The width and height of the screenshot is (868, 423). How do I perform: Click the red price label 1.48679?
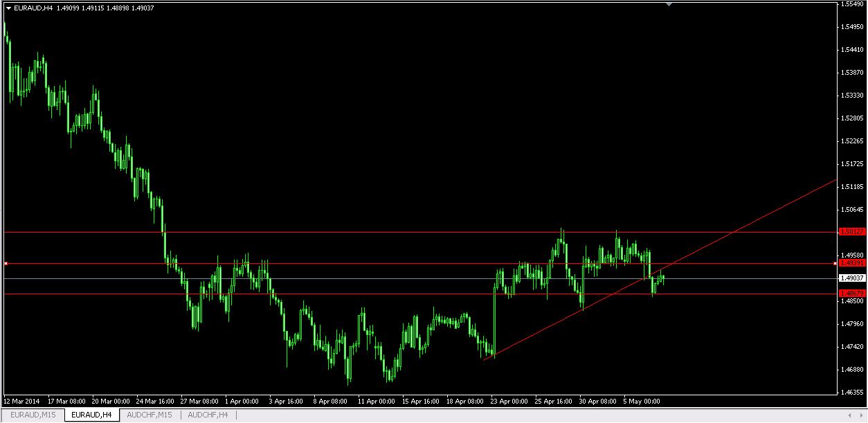852,293
